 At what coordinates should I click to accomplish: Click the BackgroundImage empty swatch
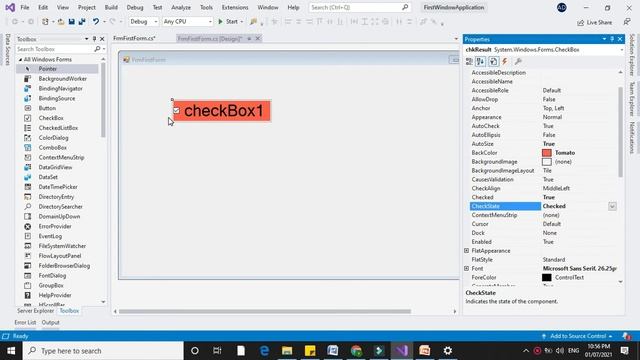click(x=547, y=162)
